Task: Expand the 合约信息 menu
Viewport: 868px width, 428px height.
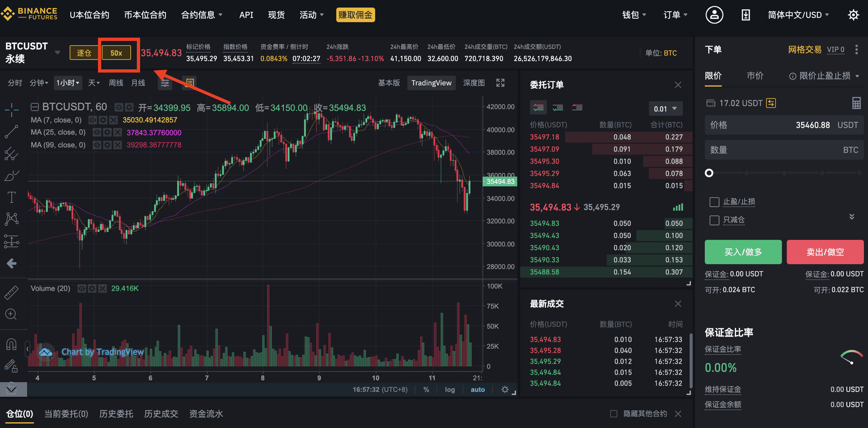Action: pyautogui.click(x=202, y=15)
